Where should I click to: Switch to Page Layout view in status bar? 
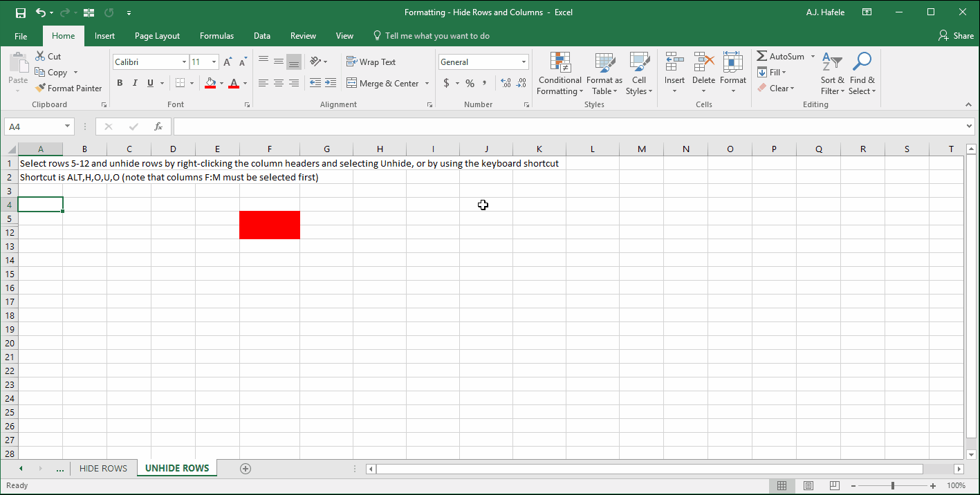pos(808,486)
